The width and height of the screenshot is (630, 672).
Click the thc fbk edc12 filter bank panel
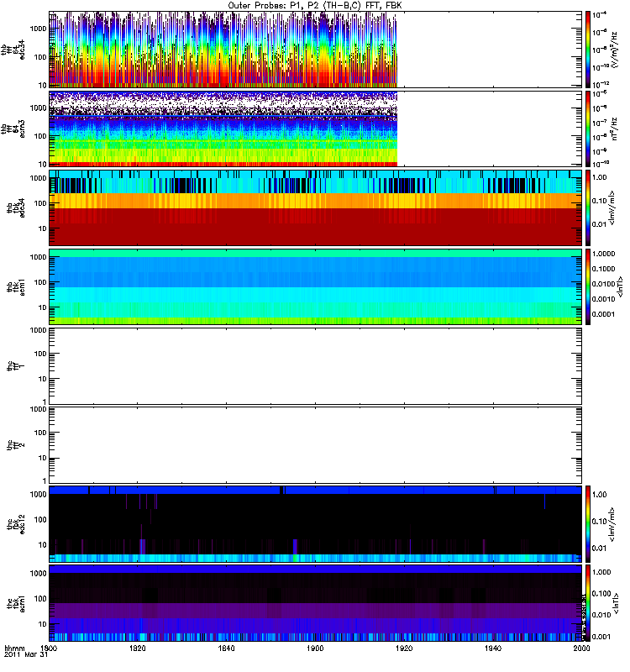[x=316, y=523]
